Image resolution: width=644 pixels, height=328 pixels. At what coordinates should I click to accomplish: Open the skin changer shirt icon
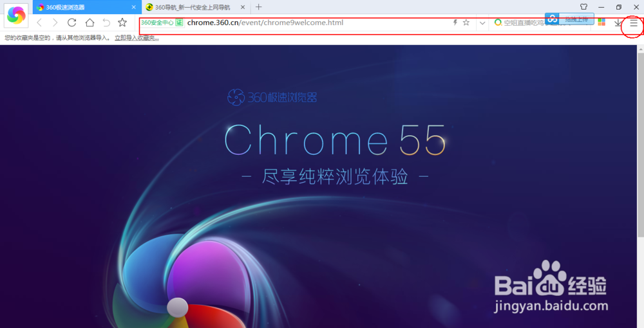(583, 7)
